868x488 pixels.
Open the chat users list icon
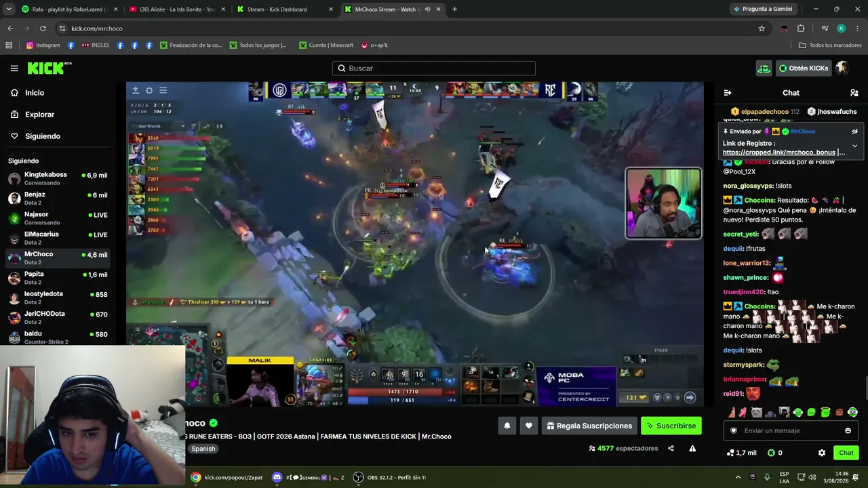(x=854, y=93)
